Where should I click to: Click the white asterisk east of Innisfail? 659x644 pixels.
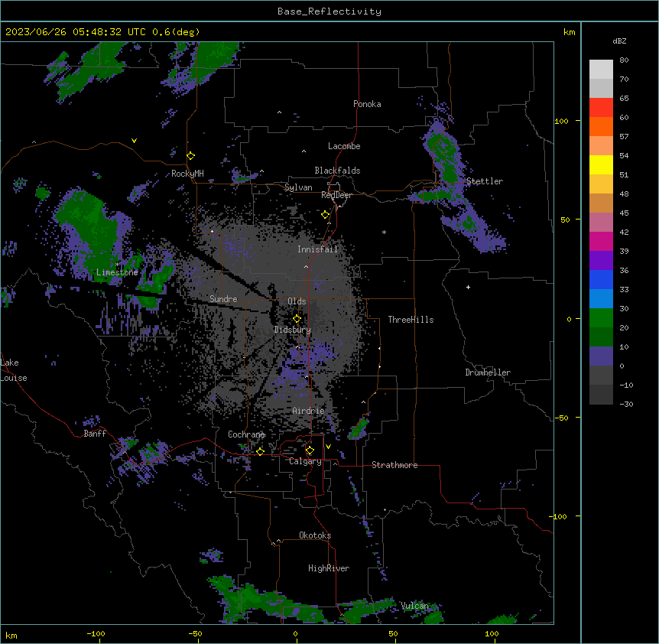pos(384,232)
